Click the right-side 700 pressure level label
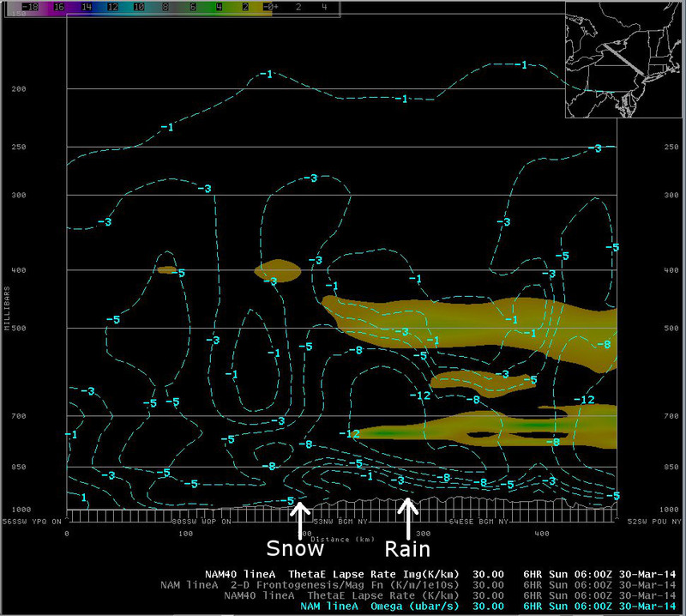The height and width of the screenshot is (616, 686). (x=671, y=416)
